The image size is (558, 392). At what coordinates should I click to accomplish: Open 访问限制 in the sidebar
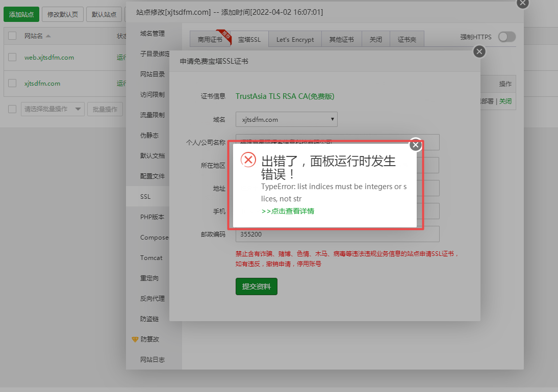click(x=153, y=94)
